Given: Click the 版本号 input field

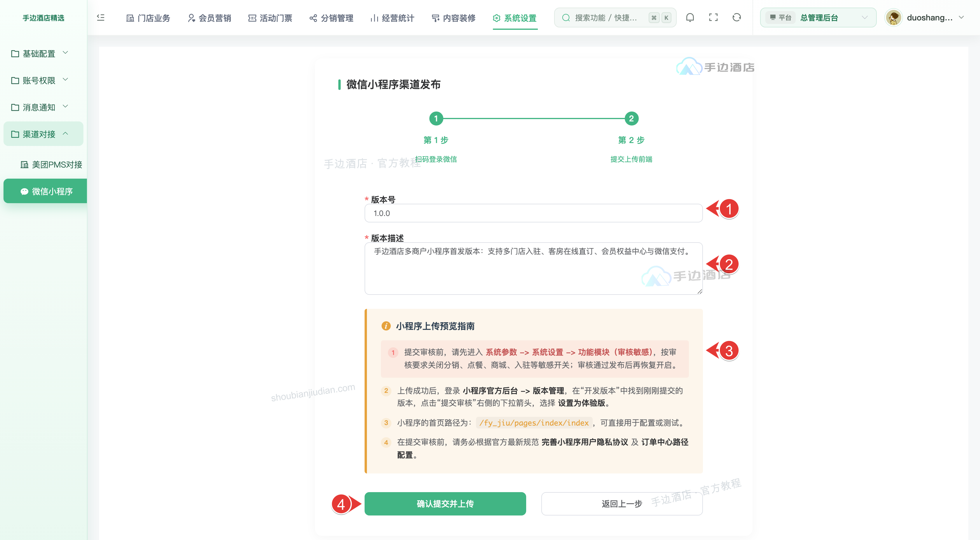Looking at the screenshot, I should [533, 213].
